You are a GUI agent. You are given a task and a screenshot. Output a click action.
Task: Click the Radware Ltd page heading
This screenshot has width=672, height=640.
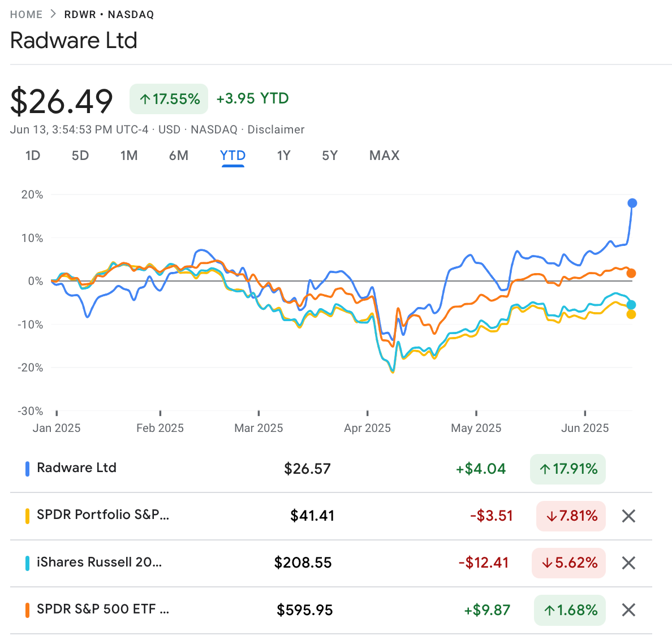click(x=74, y=41)
